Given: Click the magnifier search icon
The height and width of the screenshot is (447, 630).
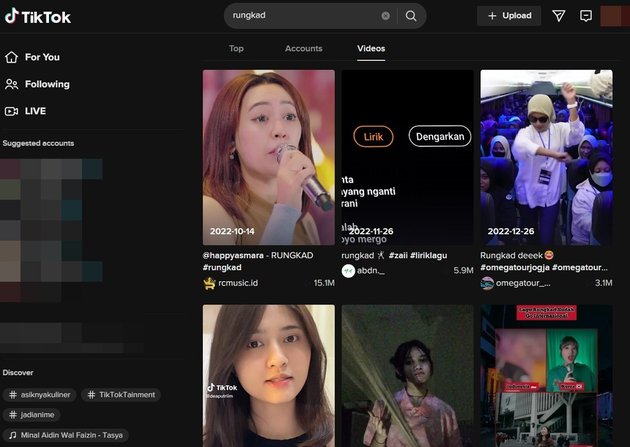Looking at the screenshot, I should click(411, 16).
